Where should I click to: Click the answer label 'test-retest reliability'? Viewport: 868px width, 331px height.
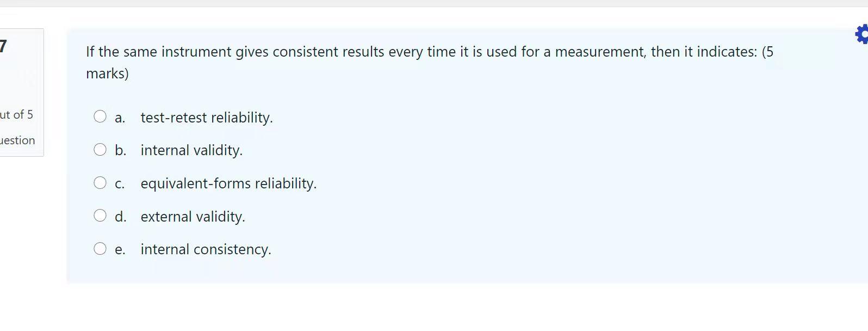click(x=207, y=118)
